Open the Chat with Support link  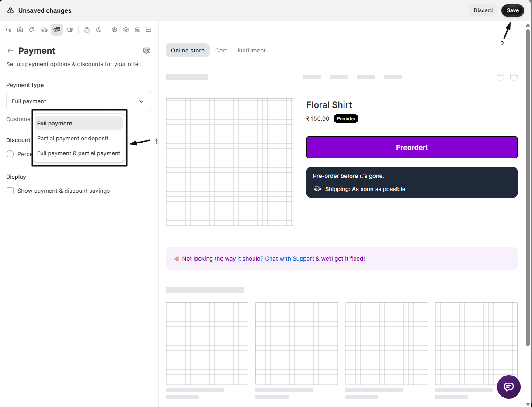[x=289, y=258]
